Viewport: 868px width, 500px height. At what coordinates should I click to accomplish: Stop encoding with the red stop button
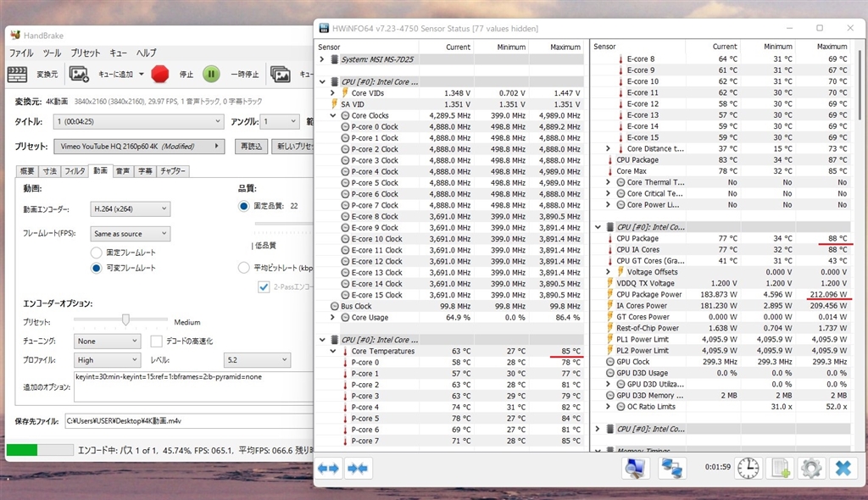160,74
